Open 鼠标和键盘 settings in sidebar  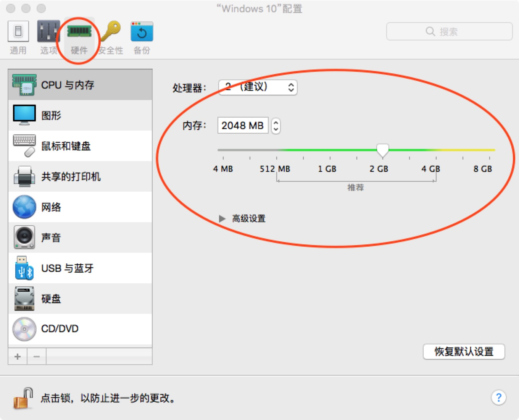coord(80,146)
